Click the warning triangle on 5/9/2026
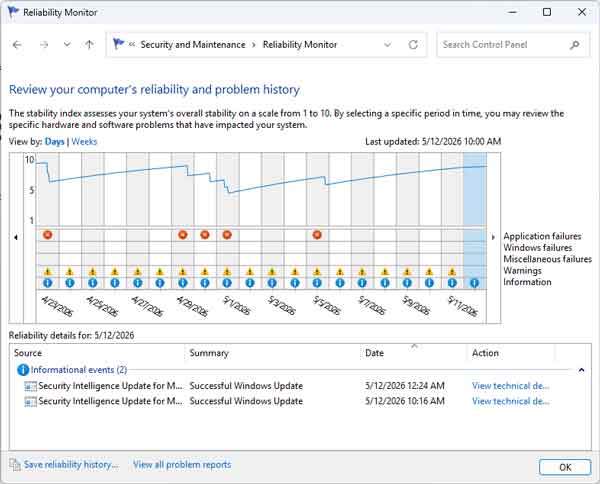The image size is (600, 484). [x=407, y=272]
